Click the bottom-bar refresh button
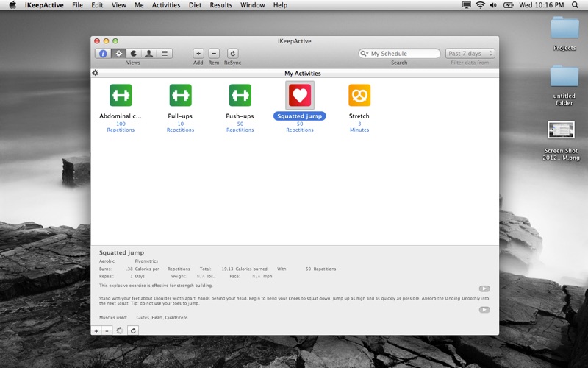The width and height of the screenshot is (588, 368). (133, 331)
